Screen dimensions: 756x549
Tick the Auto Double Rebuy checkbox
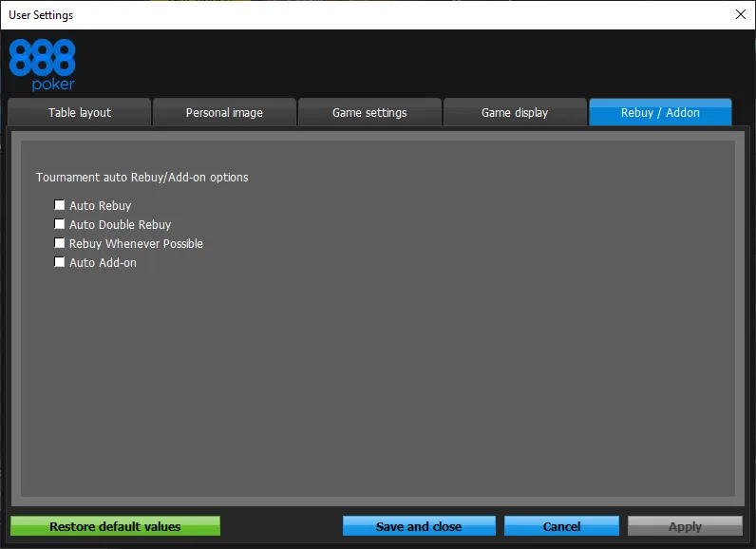click(60, 224)
